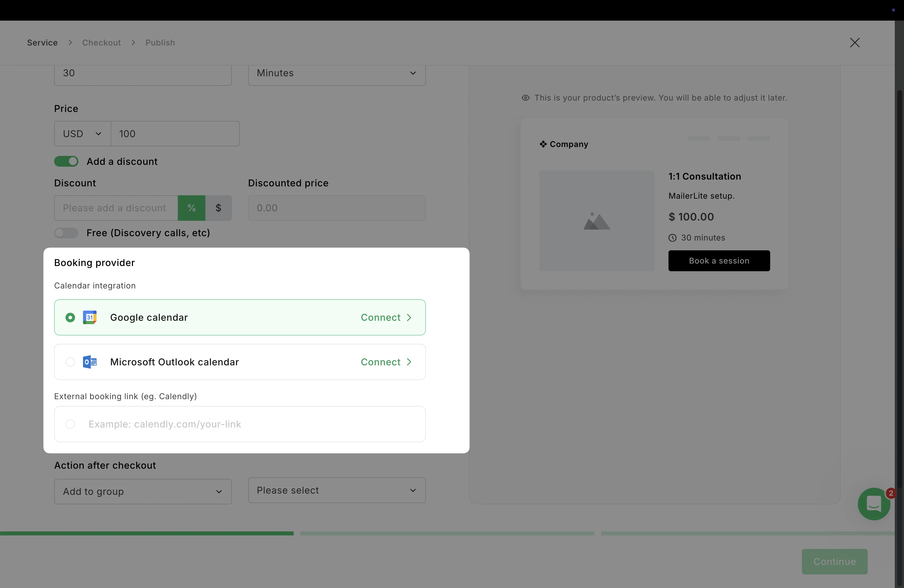The height and width of the screenshot is (588, 904).
Task: Select dollar discount type
Action: coord(218,208)
